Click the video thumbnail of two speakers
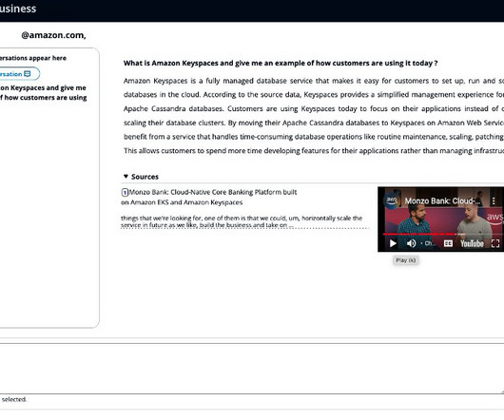 click(x=441, y=220)
